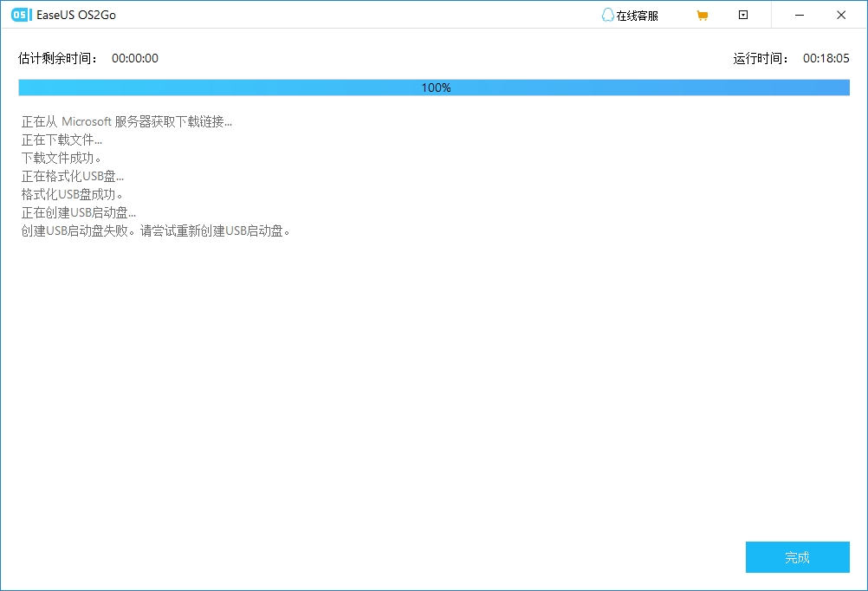Click the Microsoft 服务器获取下载链接 log line

[126, 121]
